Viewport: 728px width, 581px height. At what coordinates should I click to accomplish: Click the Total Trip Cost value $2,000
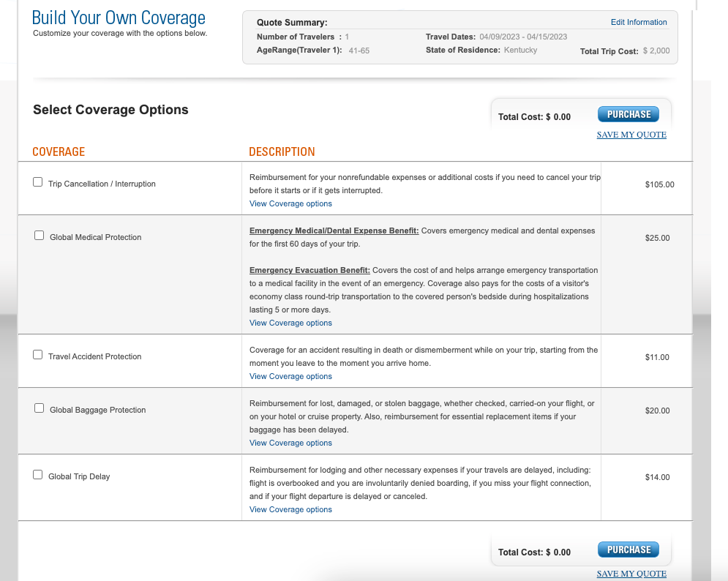point(656,50)
